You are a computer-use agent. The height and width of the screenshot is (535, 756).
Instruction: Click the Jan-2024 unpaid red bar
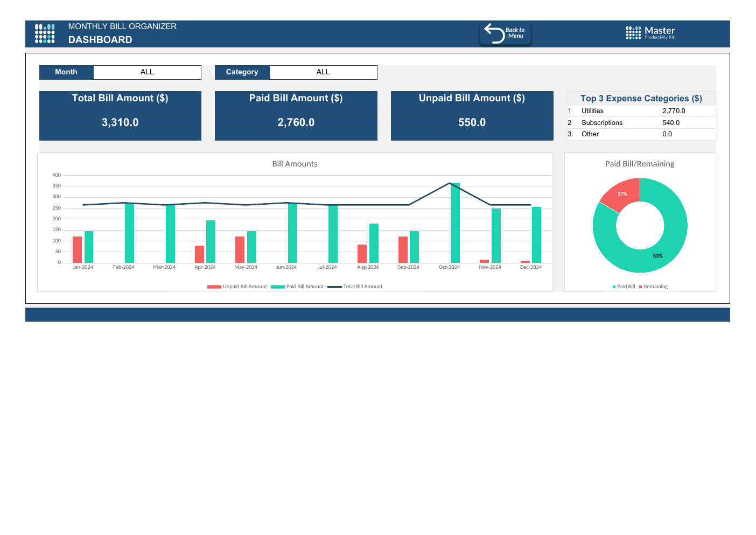(x=78, y=249)
